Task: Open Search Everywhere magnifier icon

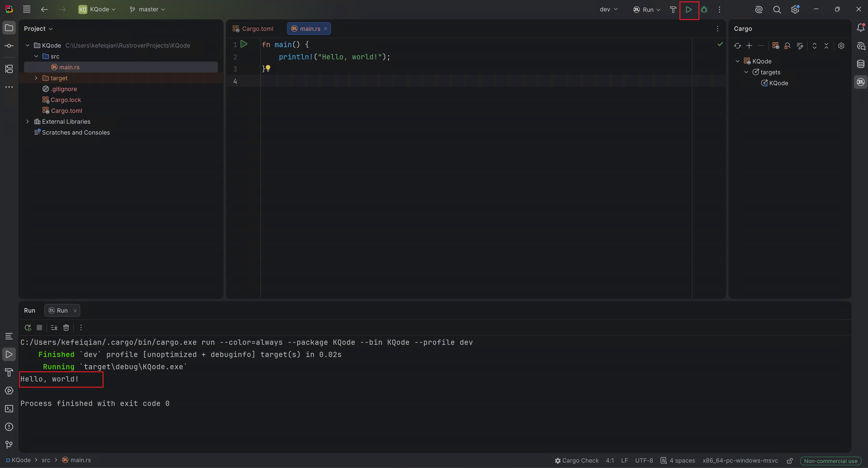Action: pyautogui.click(x=777, y=10)
